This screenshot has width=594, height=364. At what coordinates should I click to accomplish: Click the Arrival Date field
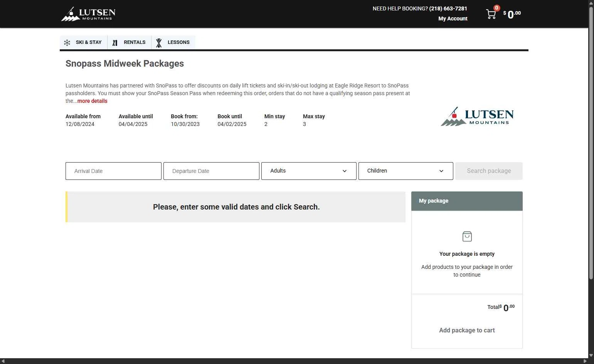pos(113,171)
